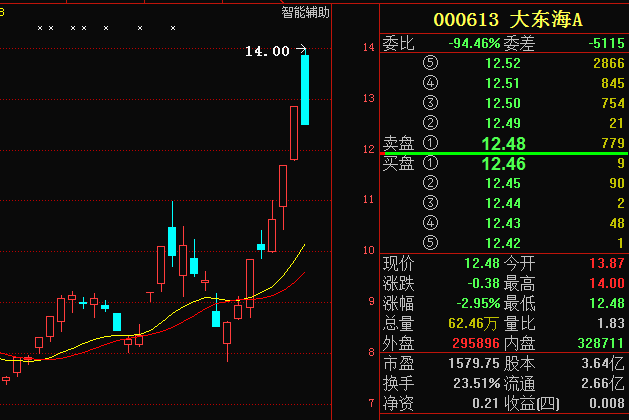Viewport: 629px width, 420px height.
Task: Click the 智能辅助 label above the chart
Action: (x=305, y=12)
